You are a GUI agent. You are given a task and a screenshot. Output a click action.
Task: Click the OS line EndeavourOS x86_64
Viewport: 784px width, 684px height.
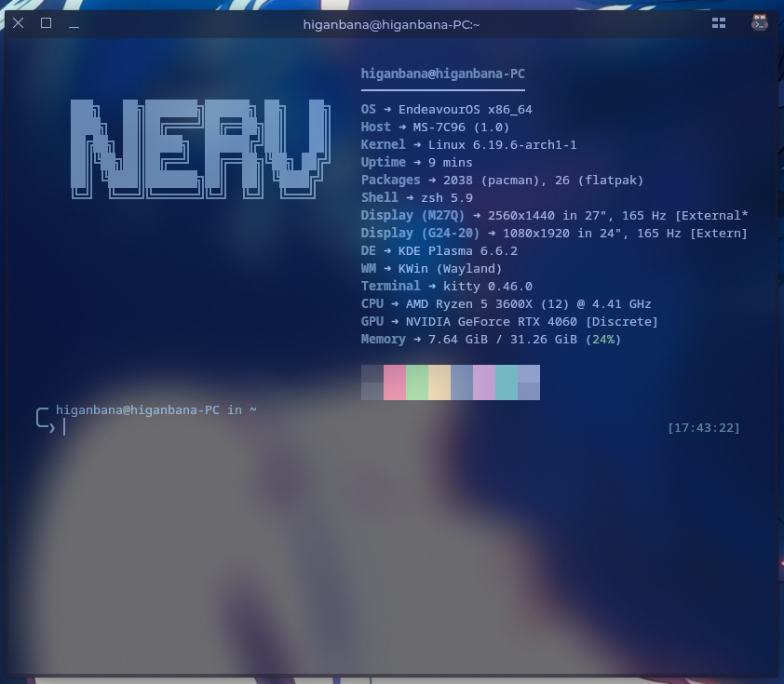coord(447,110)
